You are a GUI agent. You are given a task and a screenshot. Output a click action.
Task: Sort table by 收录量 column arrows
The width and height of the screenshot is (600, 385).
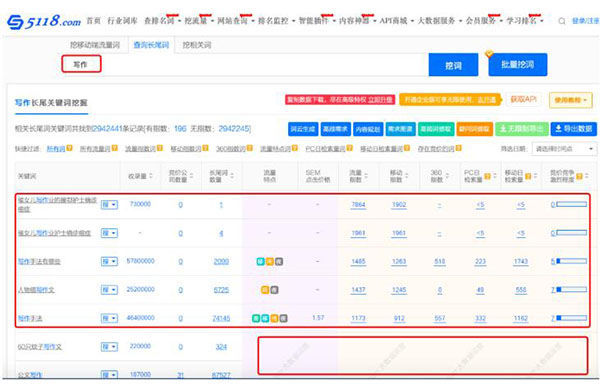coord(151,176)
